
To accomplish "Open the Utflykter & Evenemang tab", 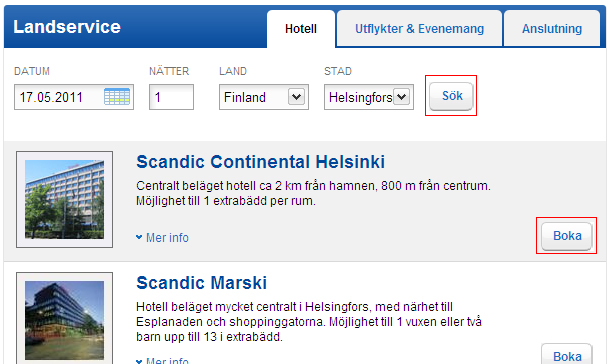I will click(x=420, y=29).
